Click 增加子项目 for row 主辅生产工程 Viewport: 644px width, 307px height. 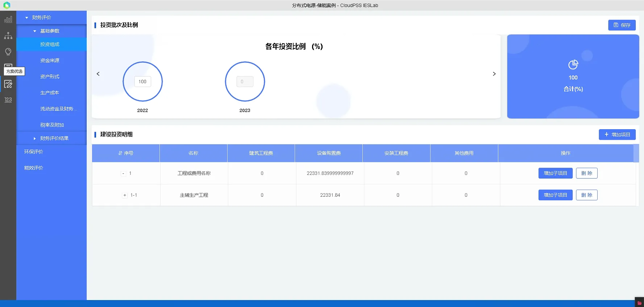coord(555,195)
